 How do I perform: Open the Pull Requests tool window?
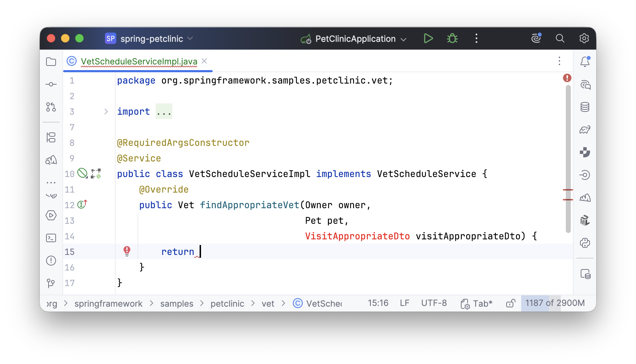(51, 107)
